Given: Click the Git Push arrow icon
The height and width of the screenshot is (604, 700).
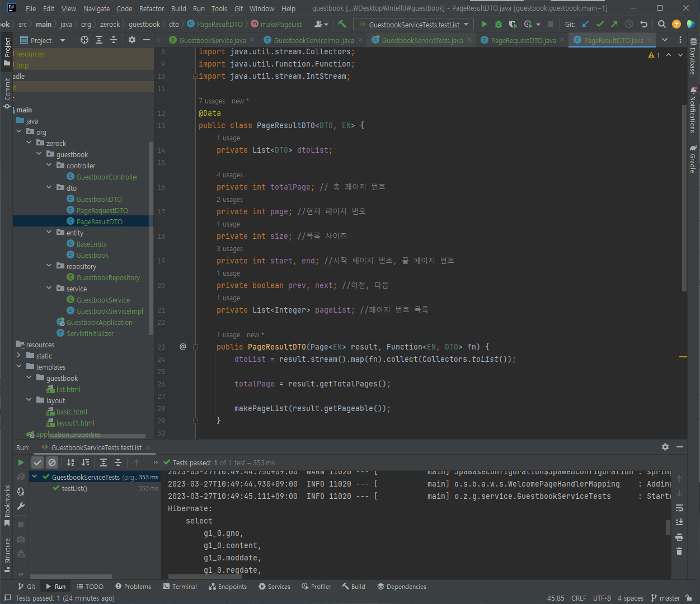Looking at the screenshot, I should click(614, 24).
